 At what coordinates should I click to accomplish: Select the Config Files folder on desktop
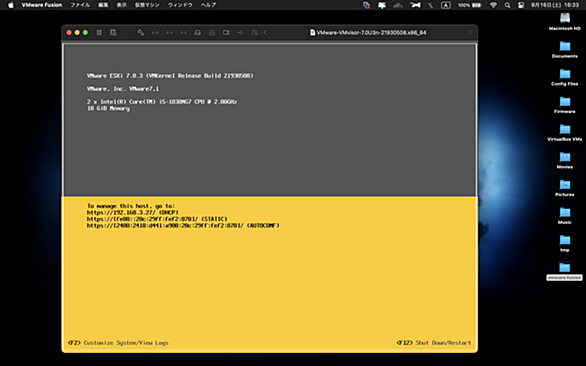click(x=565, y=77)
